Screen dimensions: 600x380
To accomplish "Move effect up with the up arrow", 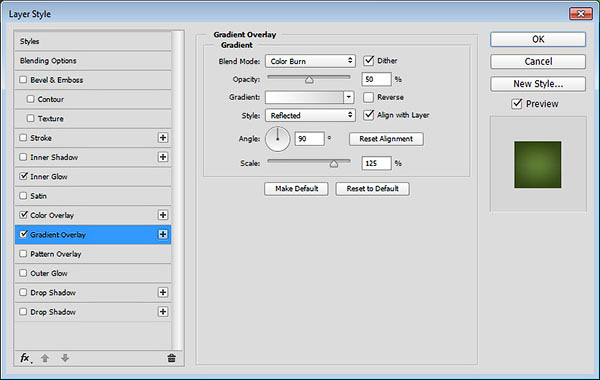I will click(x=45, y=358).
